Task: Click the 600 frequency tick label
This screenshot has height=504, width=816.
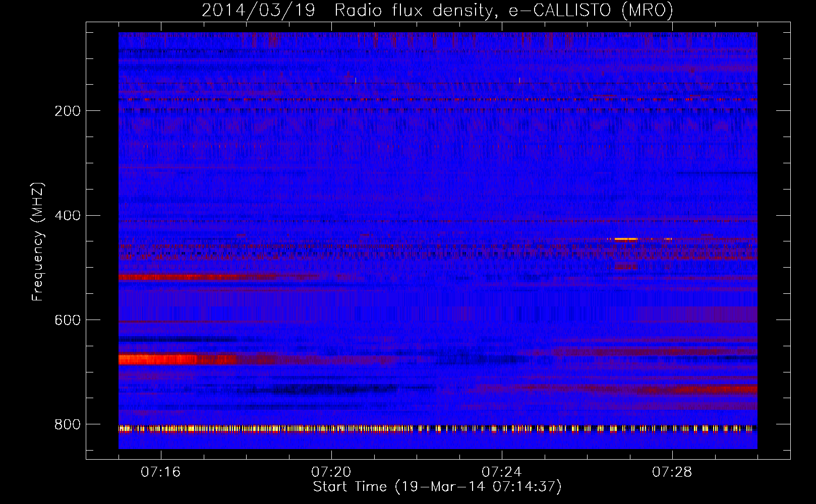Action: [68, 320]
